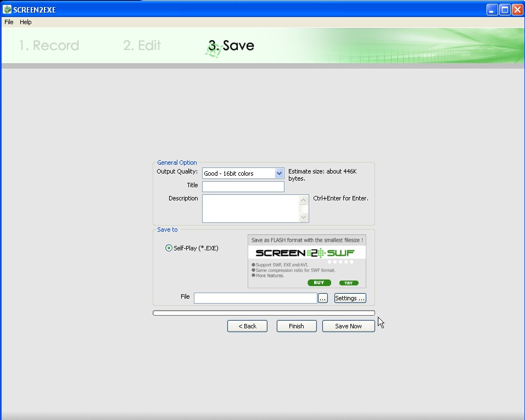525x420 pixels.
Task: Select the 3. Save step heading
Action: (x=231, y=46)
